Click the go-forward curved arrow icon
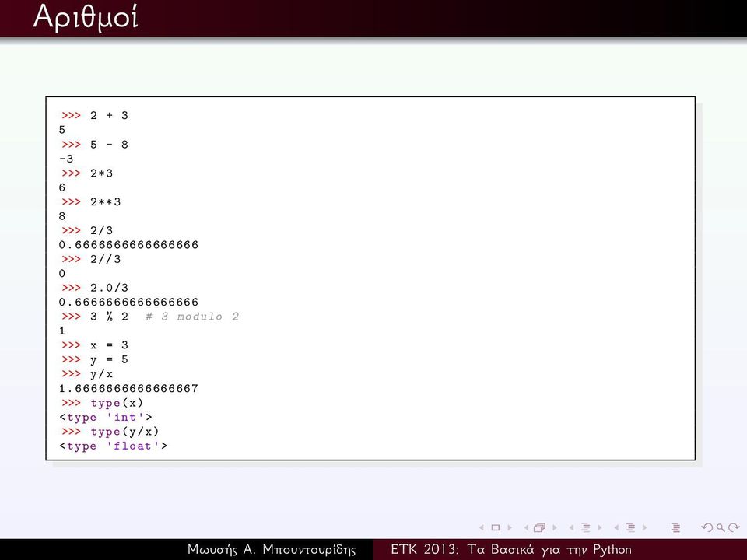This screenshot has width=747, height=560. tap(734, 527)
